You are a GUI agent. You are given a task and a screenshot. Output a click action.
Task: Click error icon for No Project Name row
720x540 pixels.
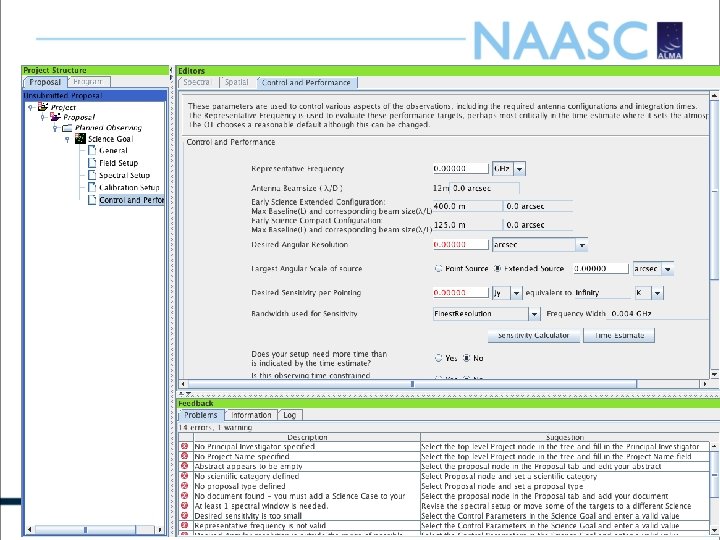pyautogui.click(x=185, y=456)
